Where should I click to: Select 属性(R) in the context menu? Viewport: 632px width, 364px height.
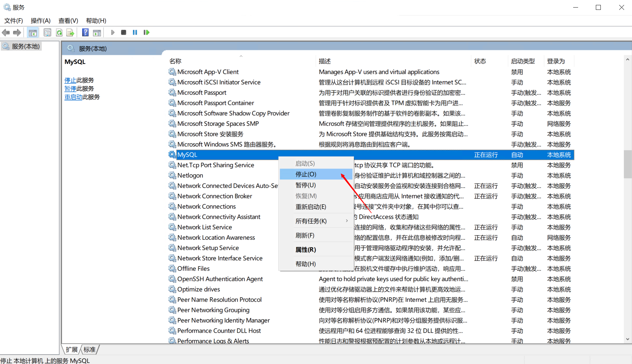(306, 250)
